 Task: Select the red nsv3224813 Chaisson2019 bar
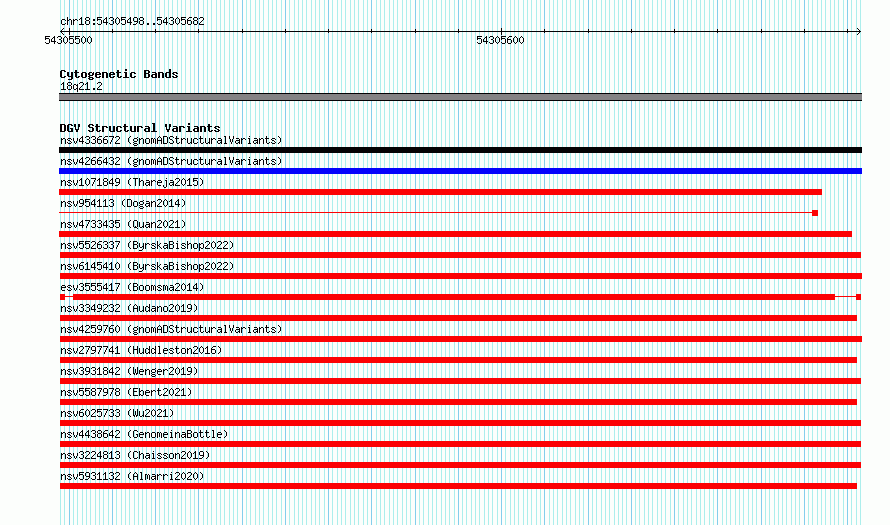click(460, 465)
